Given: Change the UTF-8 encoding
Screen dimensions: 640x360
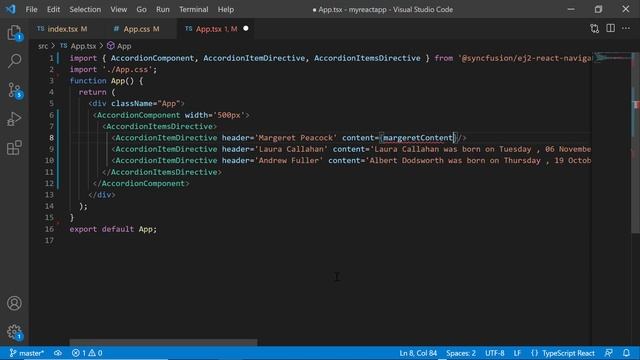Looking at the screenshot, I should 494,353.
